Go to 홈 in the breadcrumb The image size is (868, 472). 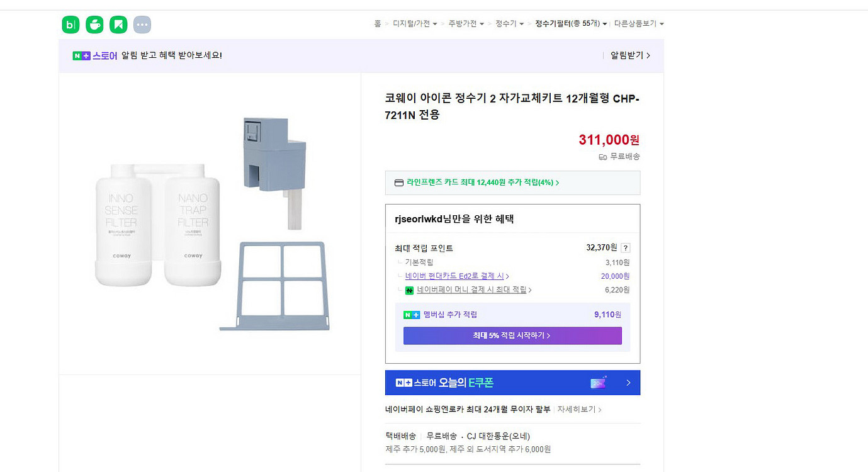pyautogui.click(x=378, y=24)
